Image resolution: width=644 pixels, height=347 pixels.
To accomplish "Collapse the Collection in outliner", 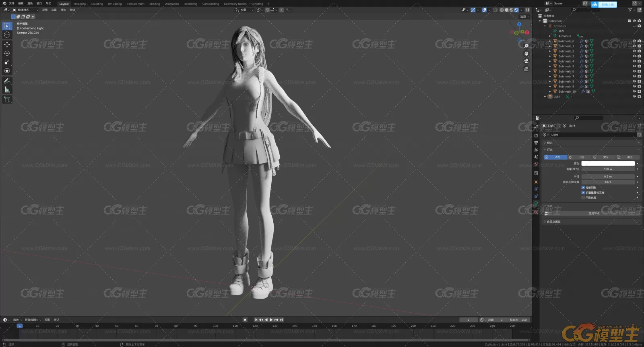I will coord(540,21).
